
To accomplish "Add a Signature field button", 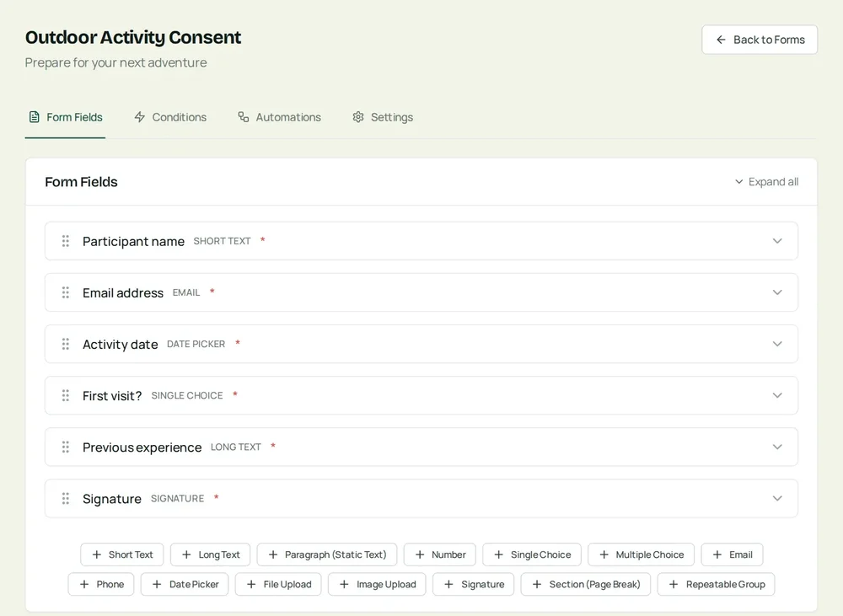I will click(473, 584).
